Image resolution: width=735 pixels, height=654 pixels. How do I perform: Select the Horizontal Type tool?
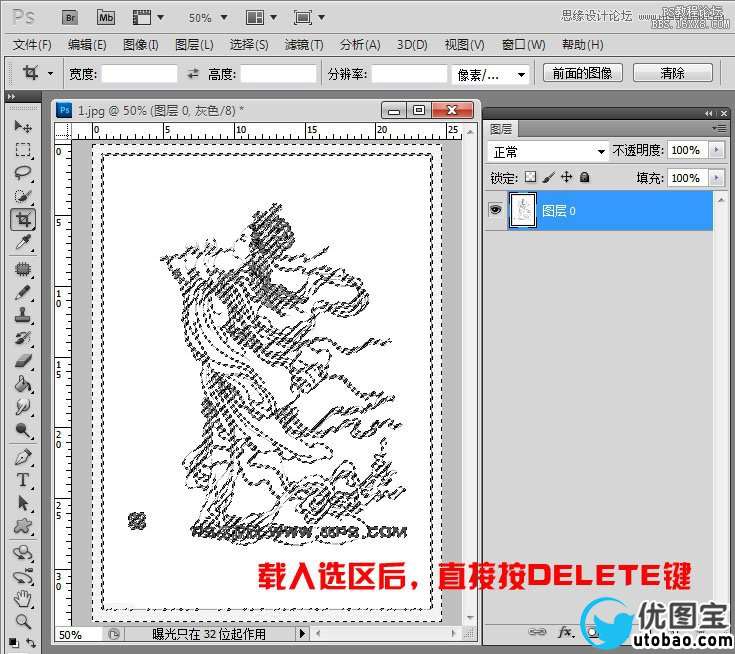tap(22, 480)
